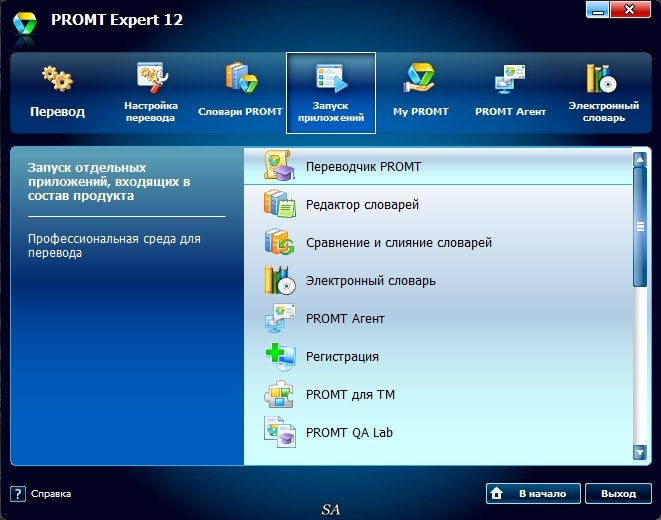Open Настройка перевода settings icon
The height and width of the screenshot is (520, 661).
coord(152,78)
